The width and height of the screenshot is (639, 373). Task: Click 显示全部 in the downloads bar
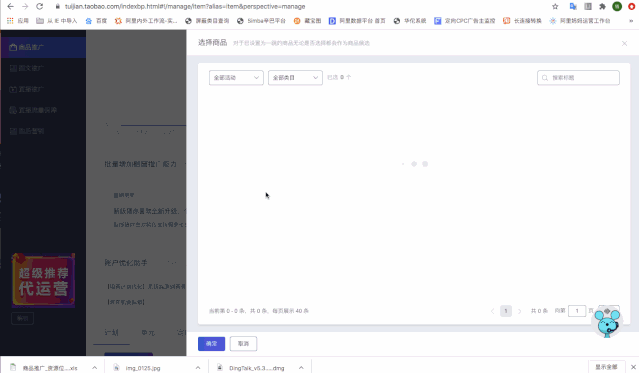(606, 367)
